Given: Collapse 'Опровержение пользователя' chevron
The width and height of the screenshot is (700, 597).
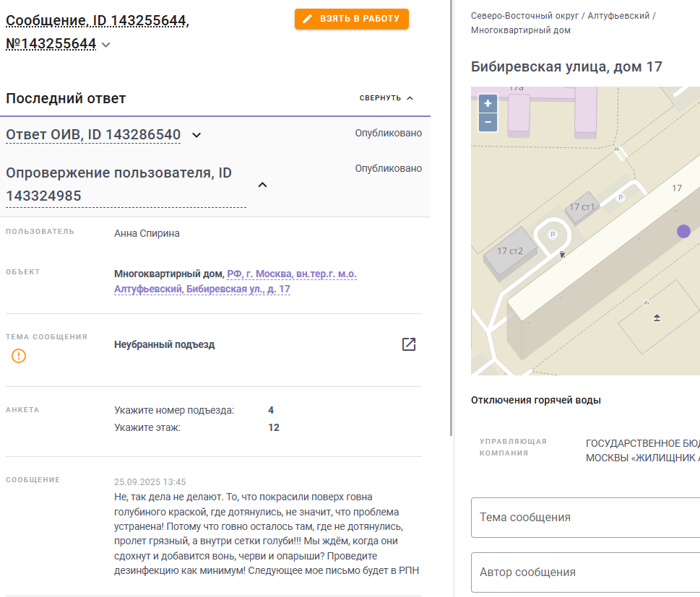Looking at the screenshot, I should pos(262,185).
